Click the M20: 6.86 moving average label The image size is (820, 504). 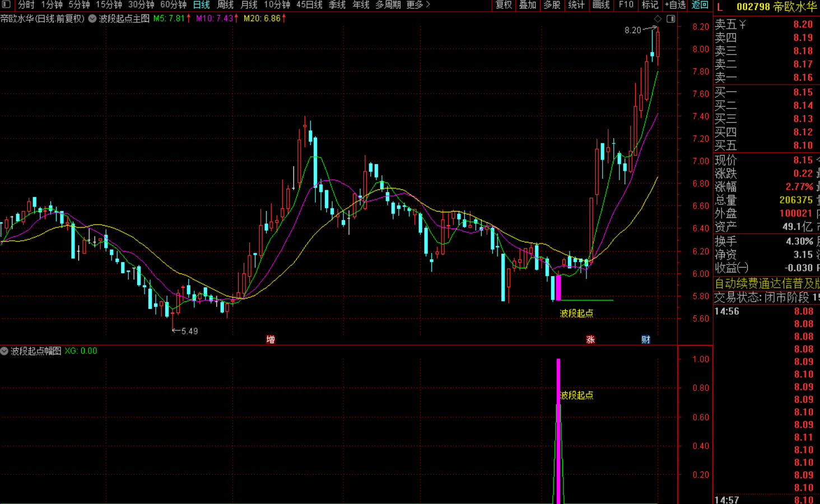[x=265, y=18]
